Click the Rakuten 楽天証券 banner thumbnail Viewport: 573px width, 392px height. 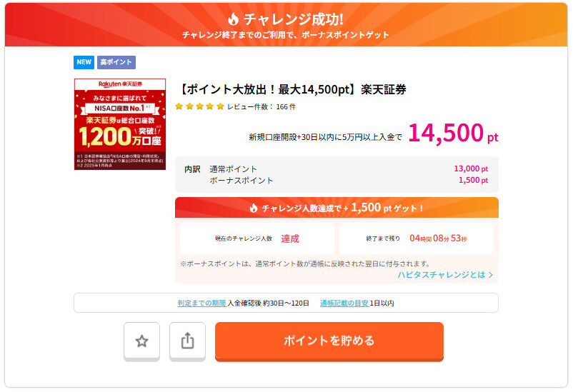tap(120, 124)
